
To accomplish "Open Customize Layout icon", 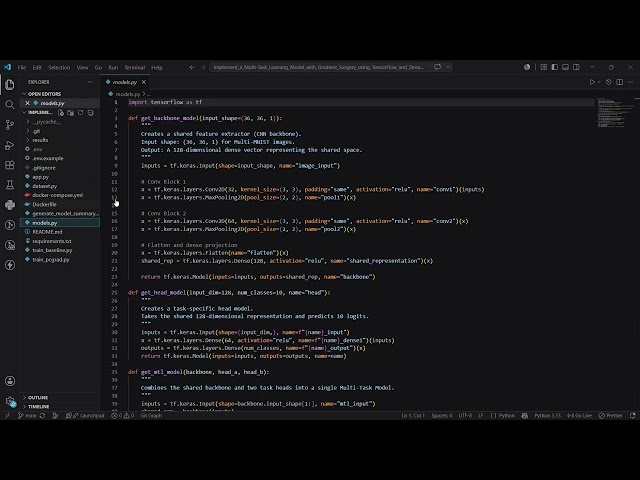I will click(544, 67).
